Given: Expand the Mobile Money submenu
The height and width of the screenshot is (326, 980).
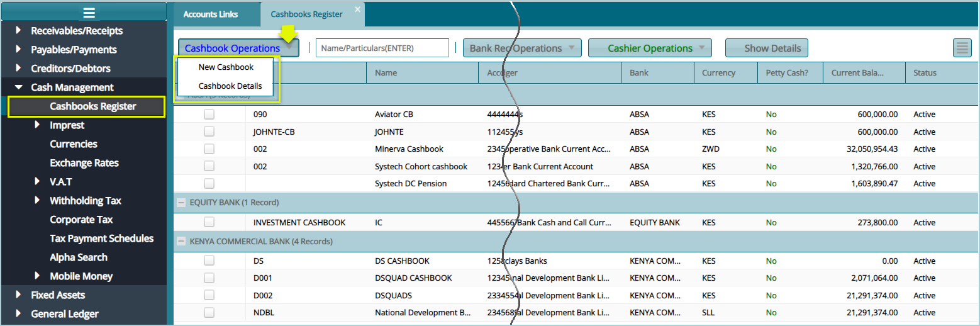Looking at the screenshot, I should click(37, 276).
